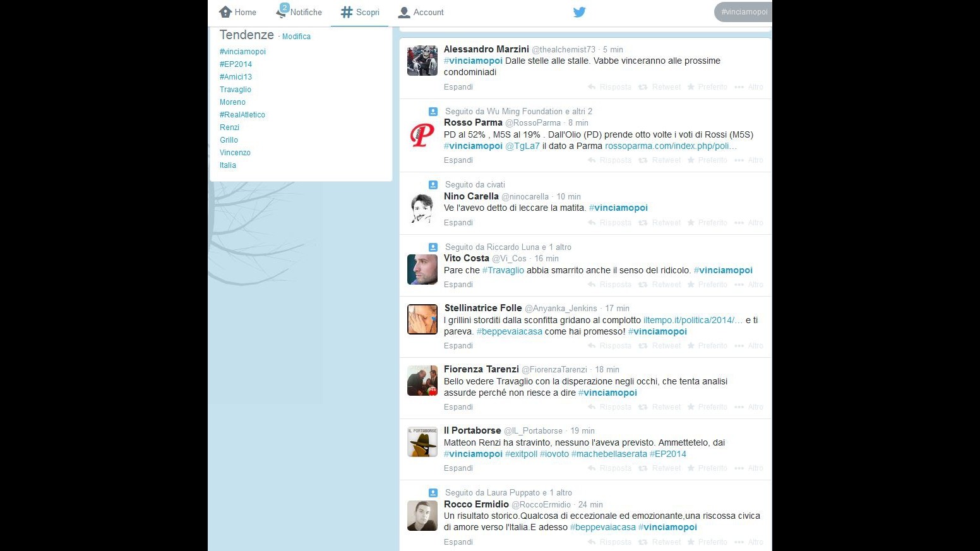Click the #machebellaserata hashtag

pos(609,454)
